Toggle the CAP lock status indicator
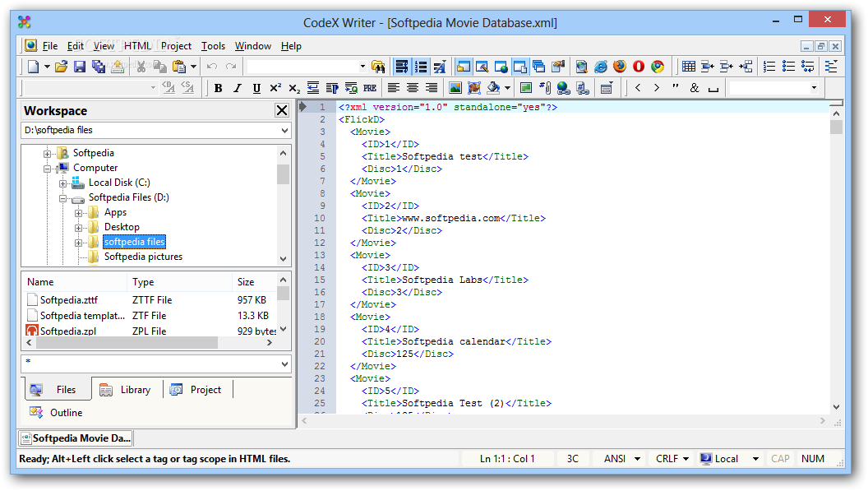868x491 pixels. click(x=780, y=459)
